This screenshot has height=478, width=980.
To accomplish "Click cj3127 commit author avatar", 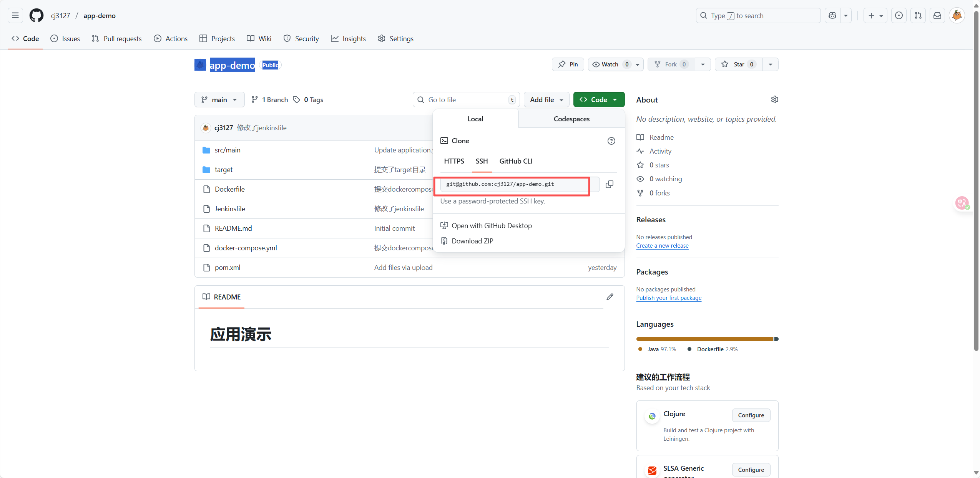I will point(206,128).
